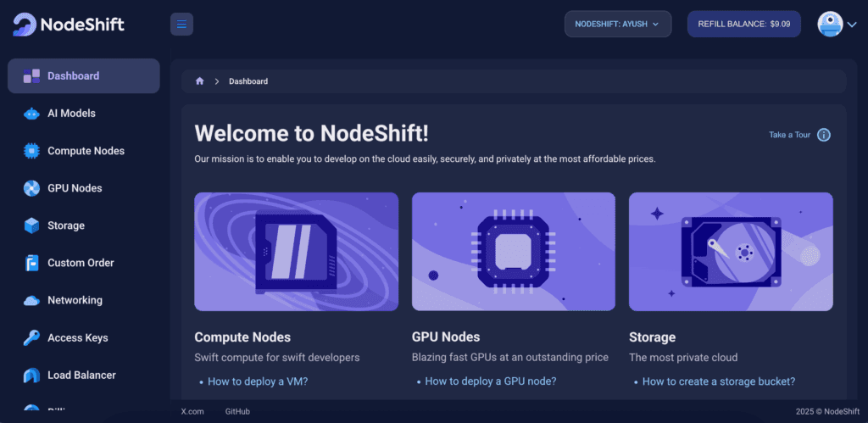Expand the user avatar account menu
Image resolution: width=868 pixels, height=423 pixels.
837,24
